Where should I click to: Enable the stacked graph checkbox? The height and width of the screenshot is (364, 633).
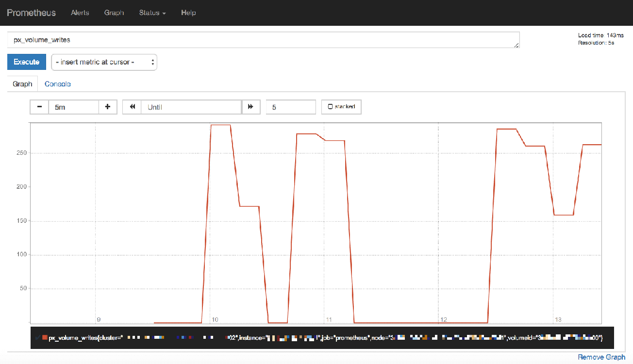coord(329,107)
